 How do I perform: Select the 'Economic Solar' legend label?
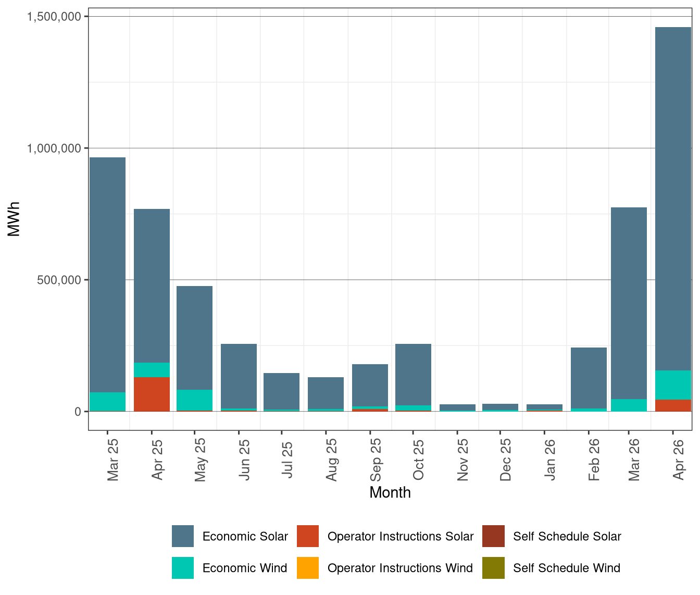[245, 536]
